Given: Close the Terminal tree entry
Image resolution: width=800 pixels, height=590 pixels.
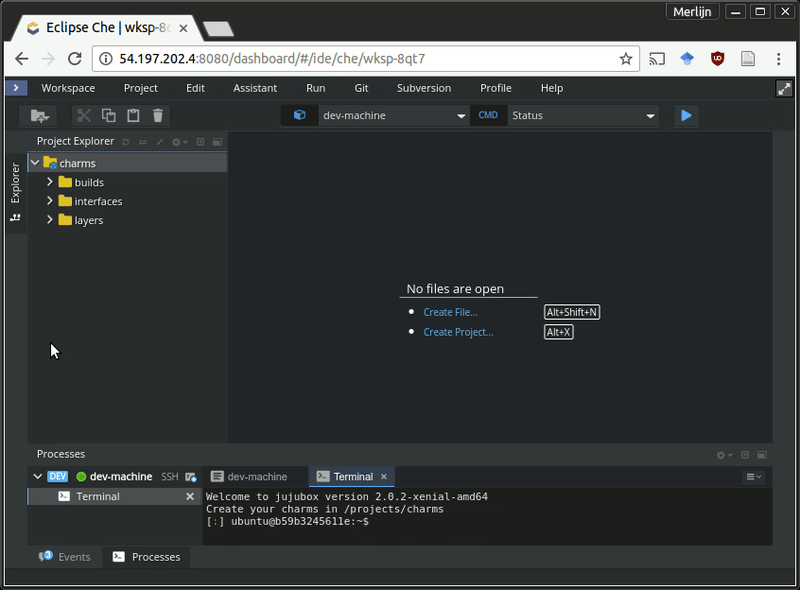Looking at the screenshot, I should coord(190,496).
